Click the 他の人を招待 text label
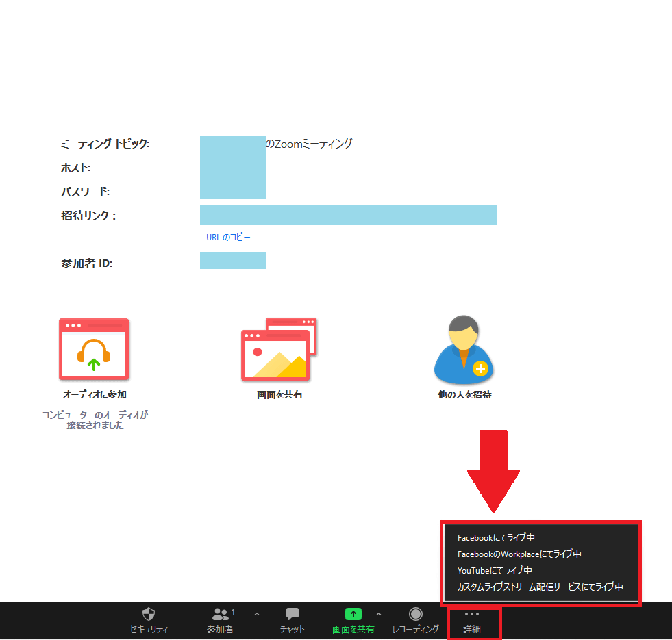 click(x=464, y=395)
